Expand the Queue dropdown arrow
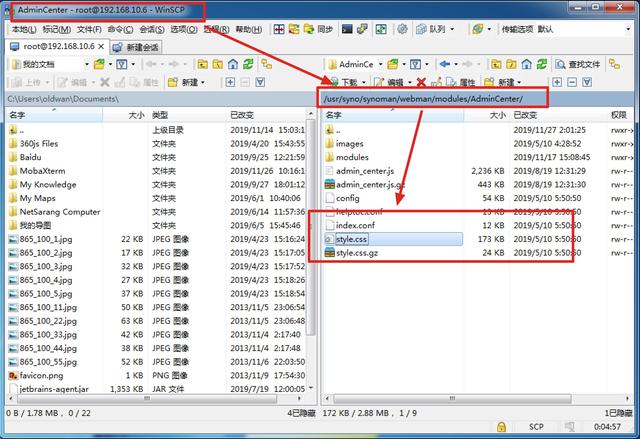640x439 pixels. pyautogui.click(x=452, y=29)
